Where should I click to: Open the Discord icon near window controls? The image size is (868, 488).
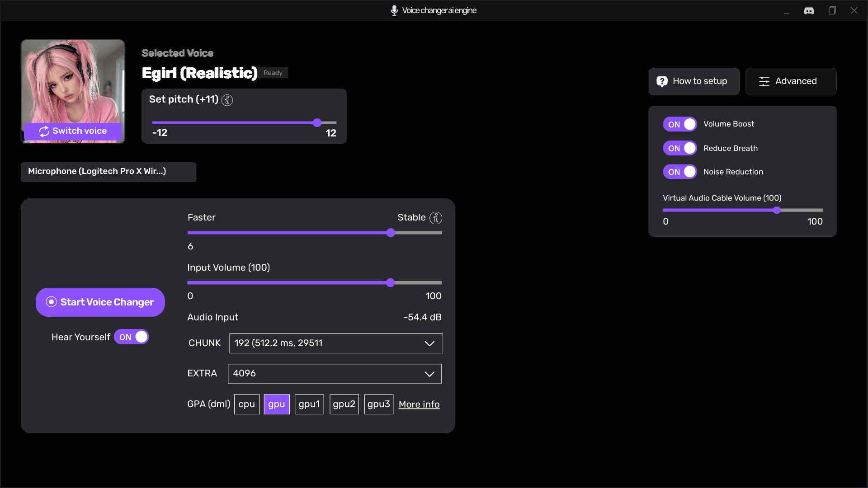coord(809,10)
